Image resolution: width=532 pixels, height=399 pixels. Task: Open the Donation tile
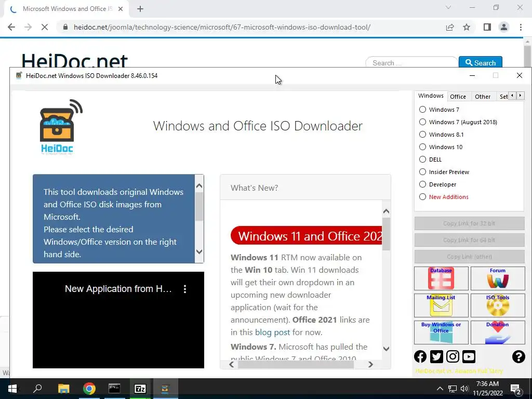click(497, 332)
